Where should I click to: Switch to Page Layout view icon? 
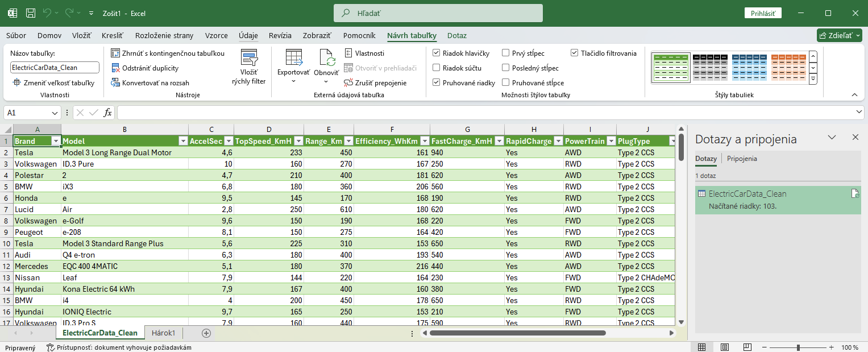pos(725,347)
